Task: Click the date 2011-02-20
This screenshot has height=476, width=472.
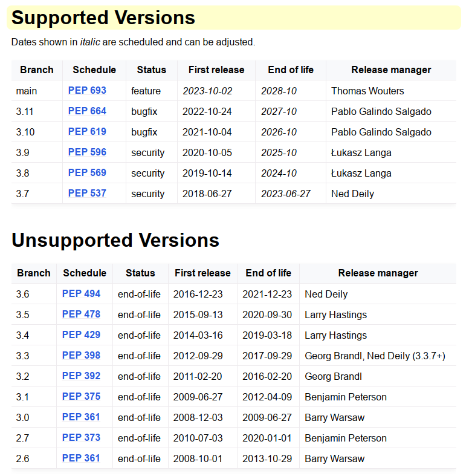Action: coord(198,376)
